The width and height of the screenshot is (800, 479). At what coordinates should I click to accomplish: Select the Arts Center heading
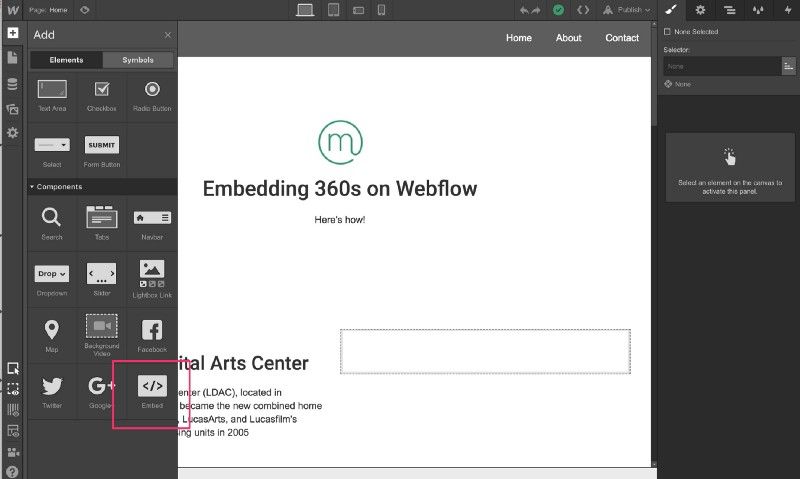pos(244,363)
